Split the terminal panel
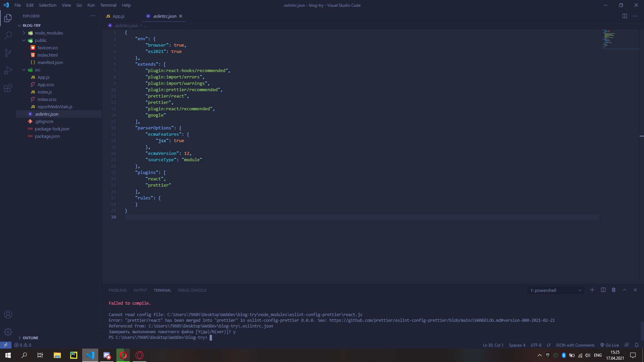 pyautogui.click(x=603, y=290)
